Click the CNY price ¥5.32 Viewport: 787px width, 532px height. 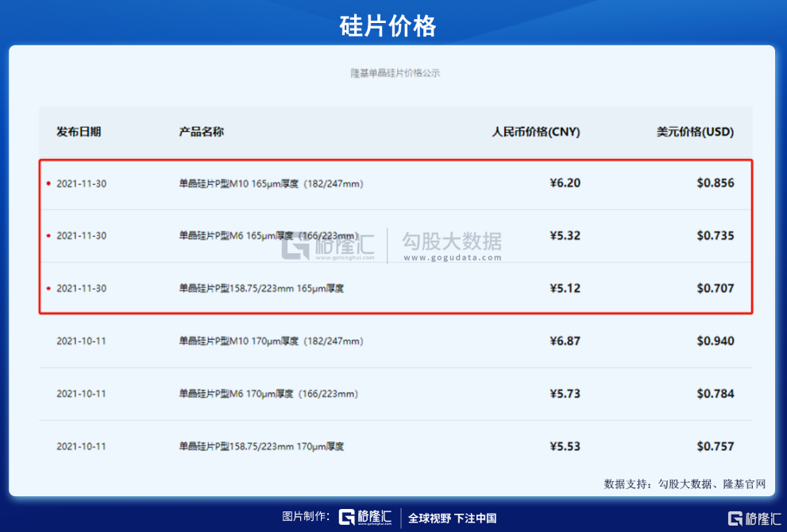pos(565,236)
